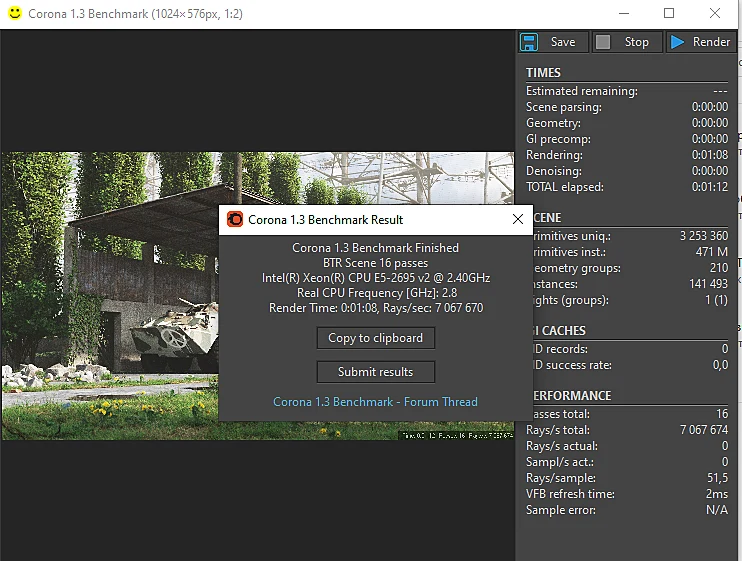Image resolution: width=742 pixels, height=561 pixels.
Task: Click the smiley icon in the window title bar
Action: click(x=15, y=13)
